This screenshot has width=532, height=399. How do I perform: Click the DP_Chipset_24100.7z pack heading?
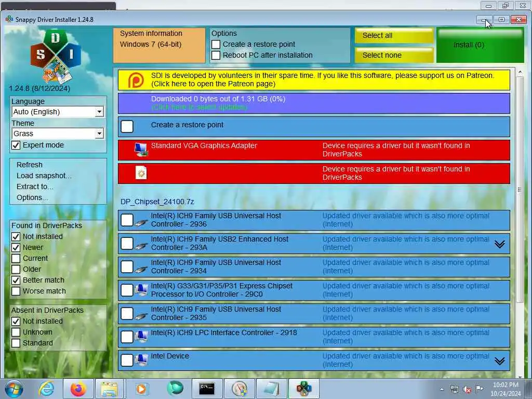coord(157,202)
